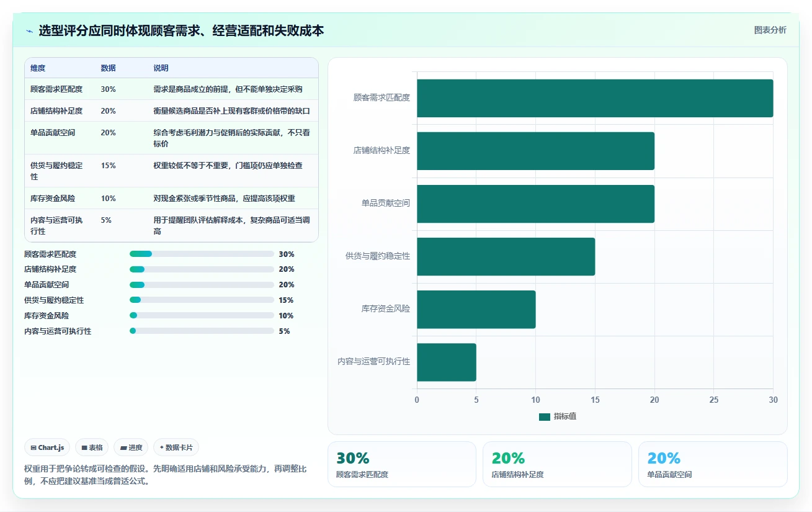
Task: Click the chart axis label 库存资金风险
Action: click(x=386, y=308)
